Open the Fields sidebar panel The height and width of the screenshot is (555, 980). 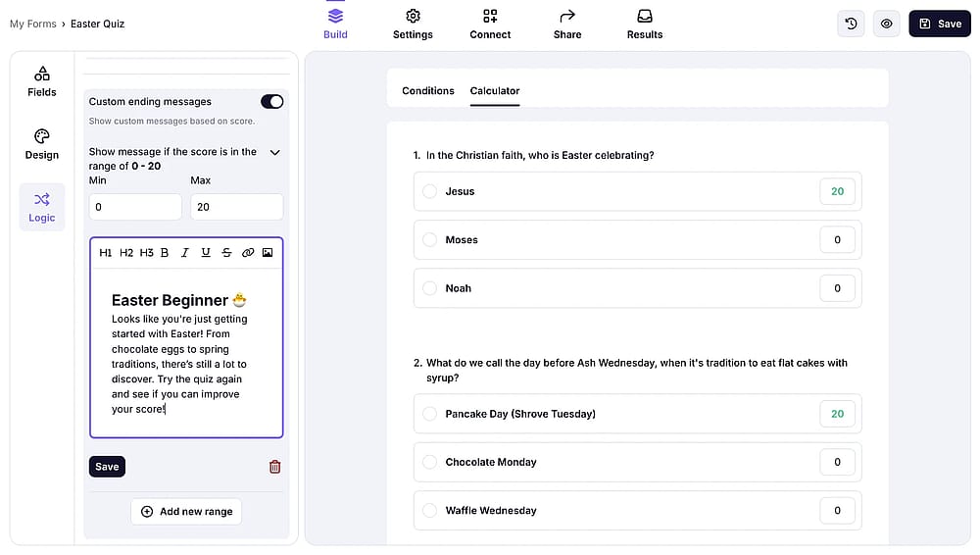click(x=42, y=82)
